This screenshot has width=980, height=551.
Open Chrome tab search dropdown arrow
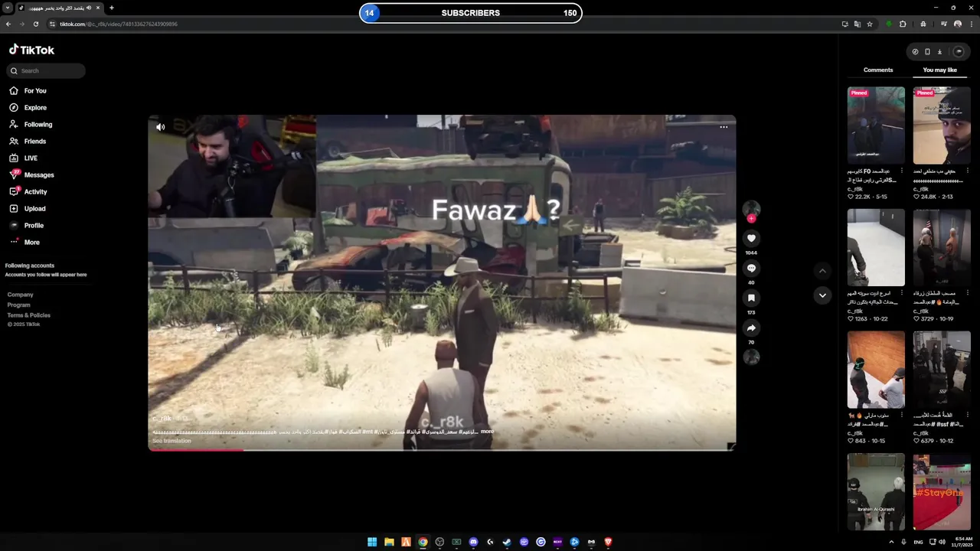[x=8, y=8]
